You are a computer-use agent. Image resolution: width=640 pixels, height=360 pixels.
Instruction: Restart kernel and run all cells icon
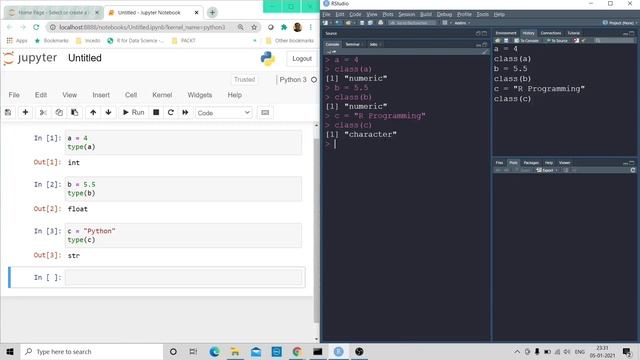point(185,112)
